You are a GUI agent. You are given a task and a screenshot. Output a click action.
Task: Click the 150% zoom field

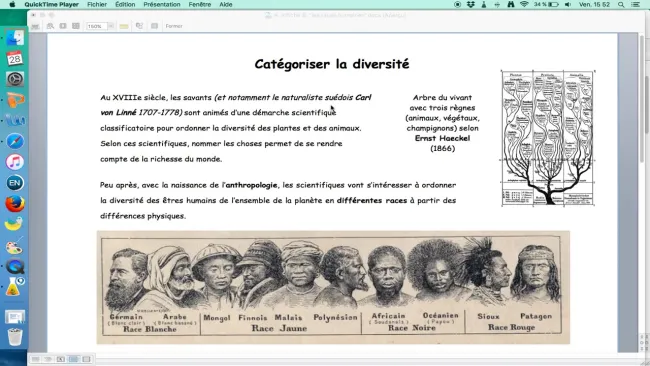click(x=97, y=26)
